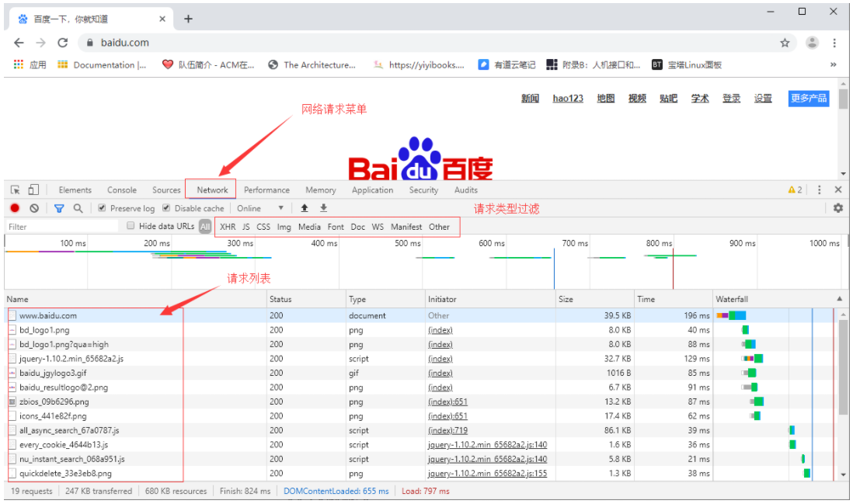This screenshot has width=853, height=504.
Task: Click the import HAR upload arrow icon
Action: coord(305,208)
